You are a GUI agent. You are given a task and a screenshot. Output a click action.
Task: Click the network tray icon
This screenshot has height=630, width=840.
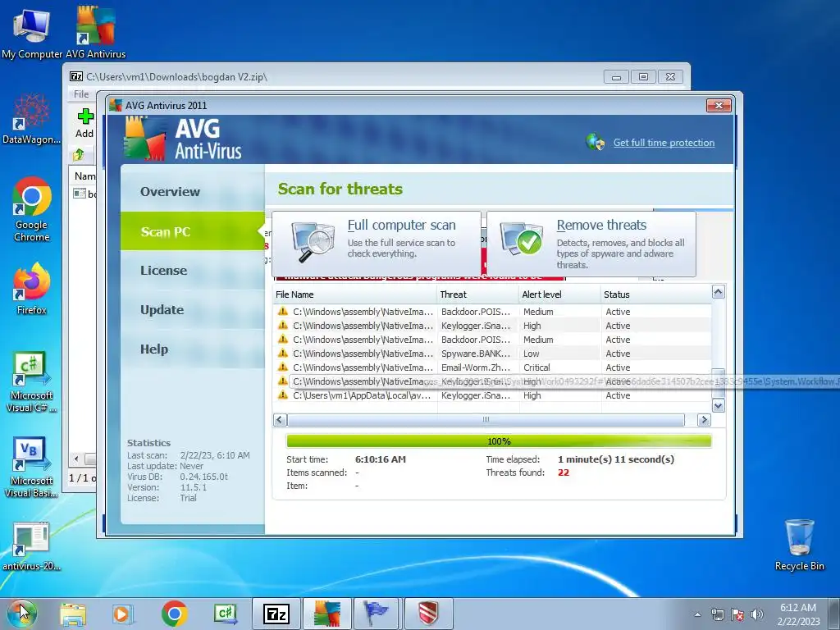tap(717, 614)
